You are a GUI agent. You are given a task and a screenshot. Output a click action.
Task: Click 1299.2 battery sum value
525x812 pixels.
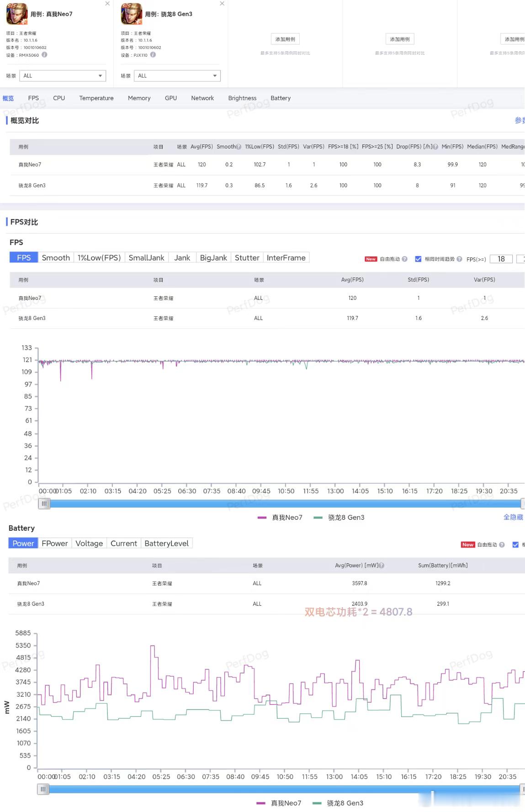[x=443, y=583]
